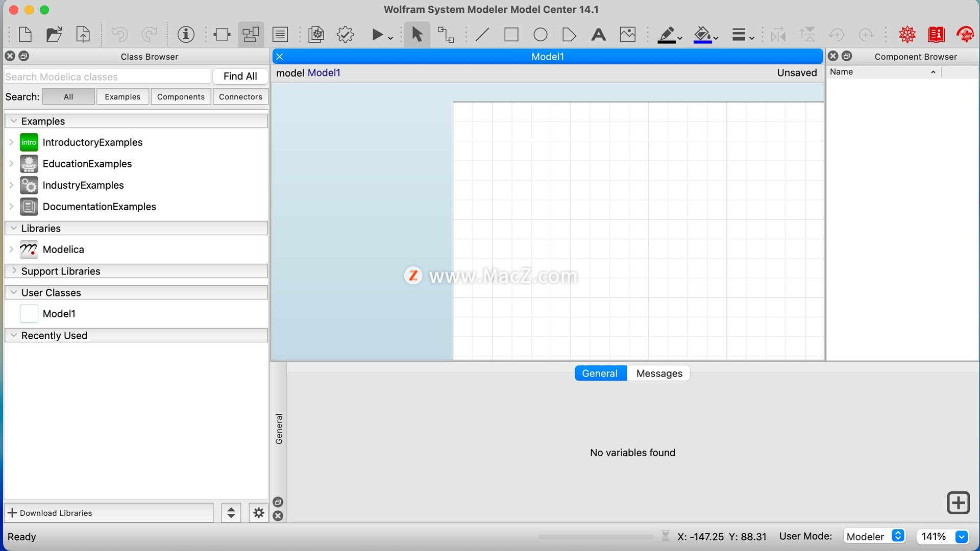Open the red documentation book icon
Viewport: 980px width, 551px height.
[x=937, y=35]
